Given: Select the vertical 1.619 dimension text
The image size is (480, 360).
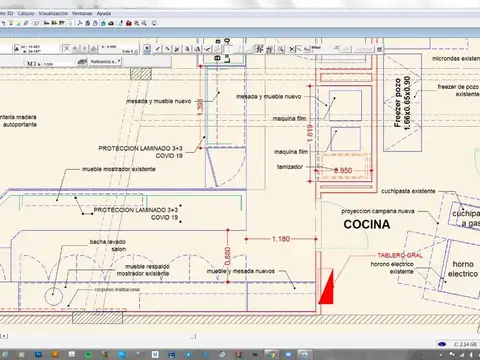Looking at the screenshot, I should (309, 133).
